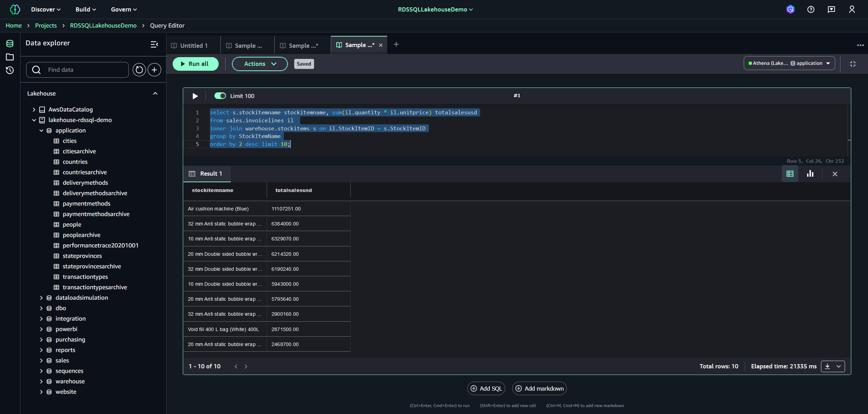
Task: Switch to the Untitled 1 tab
Action: pos(194,46)
